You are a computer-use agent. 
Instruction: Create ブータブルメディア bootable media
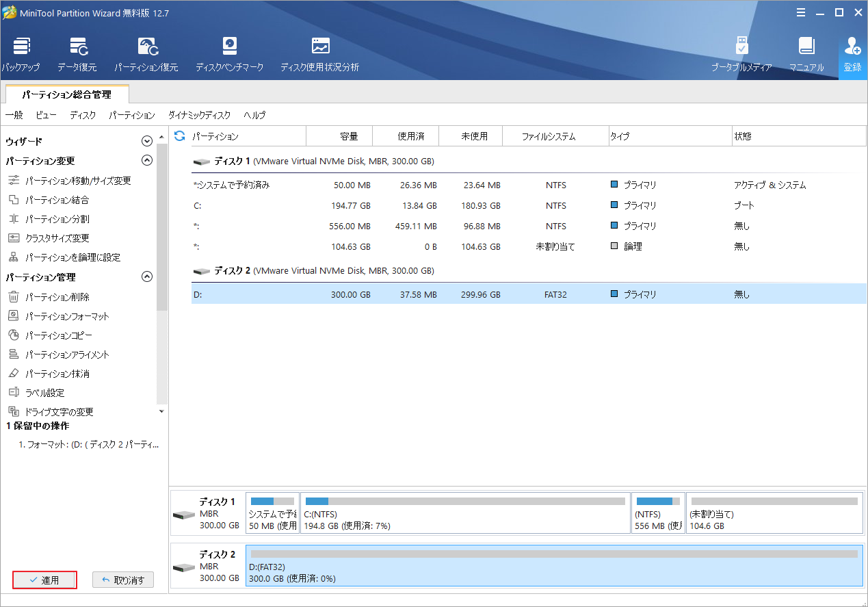coord(741,55)
